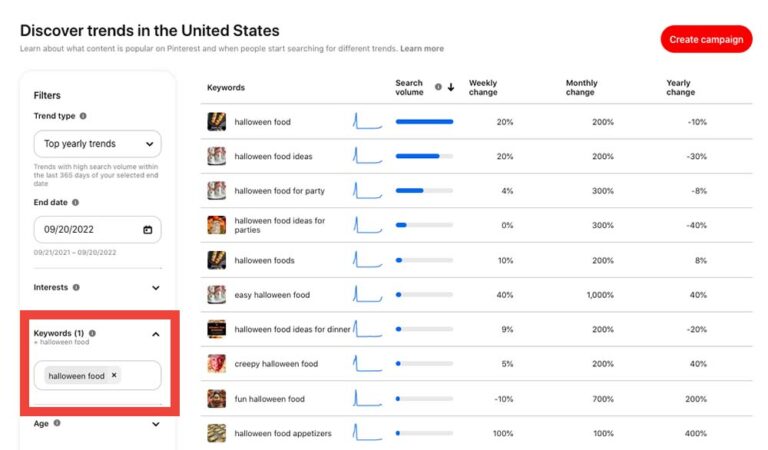Sort by Search volume descending arrow
768x450 pixels.
(x=451, y=87)
